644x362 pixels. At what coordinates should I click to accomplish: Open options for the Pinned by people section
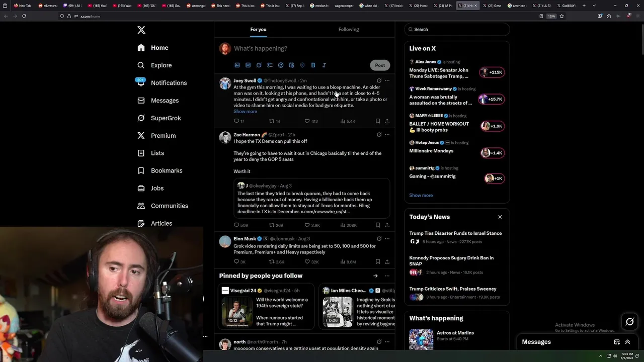(x=387, y=276)
